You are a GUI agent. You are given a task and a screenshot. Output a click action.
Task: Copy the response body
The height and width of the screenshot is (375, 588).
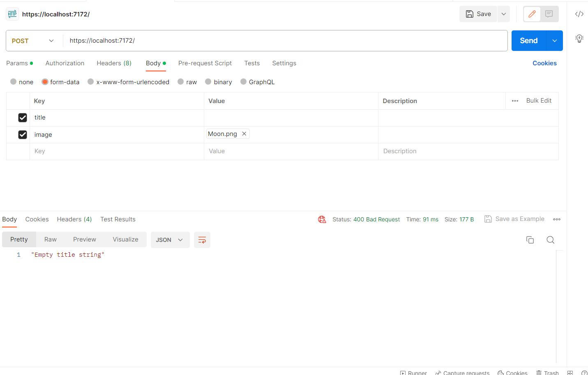530,239
